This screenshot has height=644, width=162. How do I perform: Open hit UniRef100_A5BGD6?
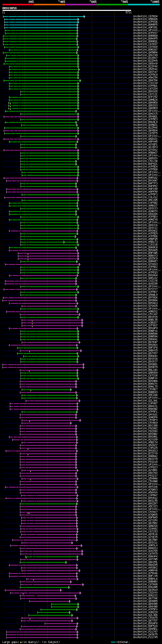[145, 19]
